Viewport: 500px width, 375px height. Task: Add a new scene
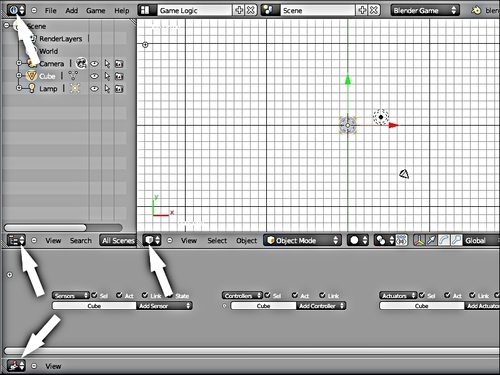pos(362,10)
